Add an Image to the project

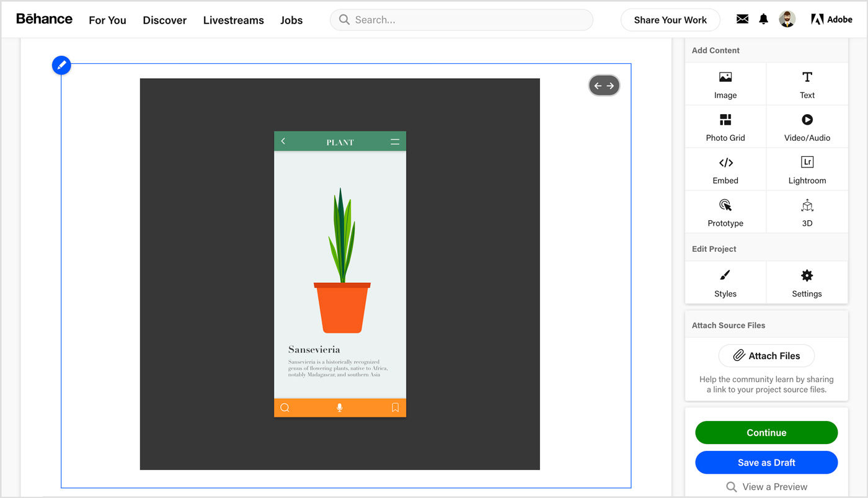point(725,84)
